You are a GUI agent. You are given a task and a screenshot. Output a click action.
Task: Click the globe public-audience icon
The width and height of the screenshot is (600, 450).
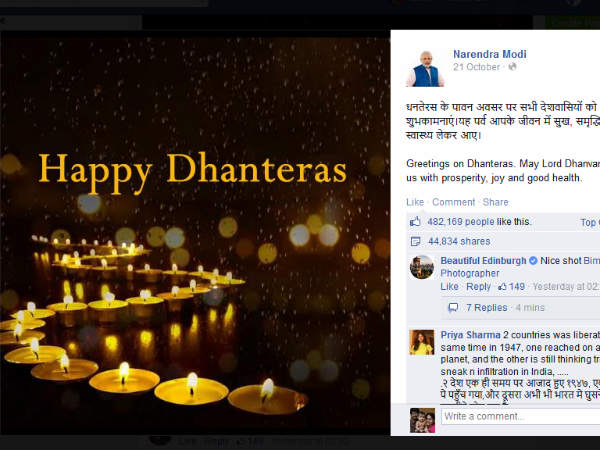[512, 67]
